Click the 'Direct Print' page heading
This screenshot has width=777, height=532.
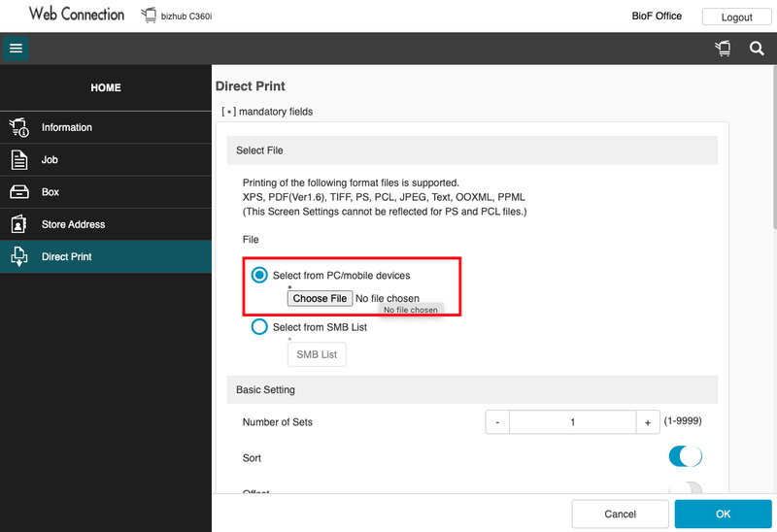[251, 86]
